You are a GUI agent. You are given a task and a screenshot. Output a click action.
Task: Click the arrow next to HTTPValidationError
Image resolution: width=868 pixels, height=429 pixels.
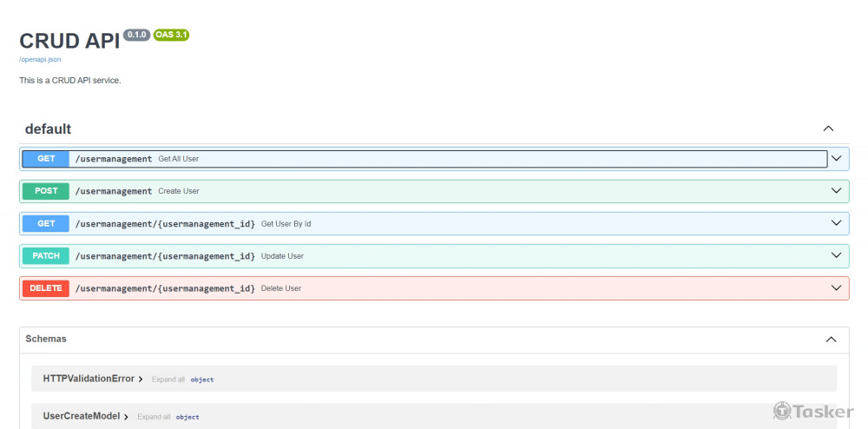141,379
